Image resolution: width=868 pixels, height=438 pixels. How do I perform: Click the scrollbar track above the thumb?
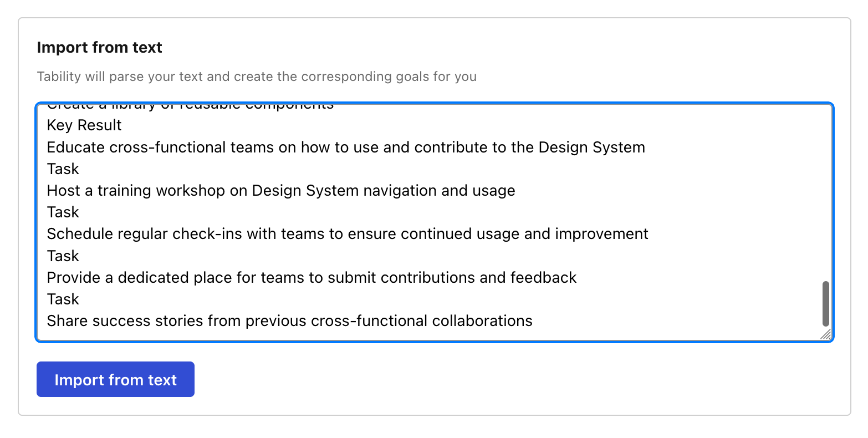[825, 194]
